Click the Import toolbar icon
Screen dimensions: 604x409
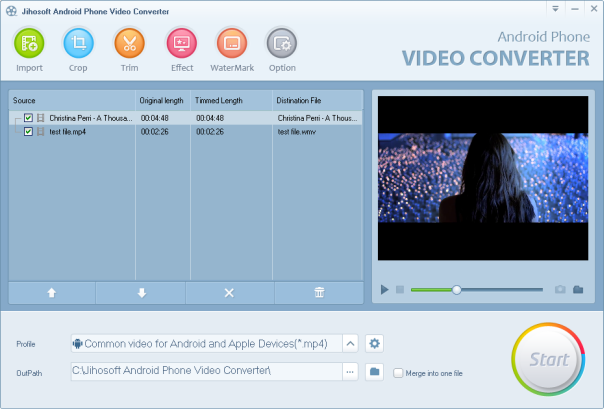click(29, 44)
